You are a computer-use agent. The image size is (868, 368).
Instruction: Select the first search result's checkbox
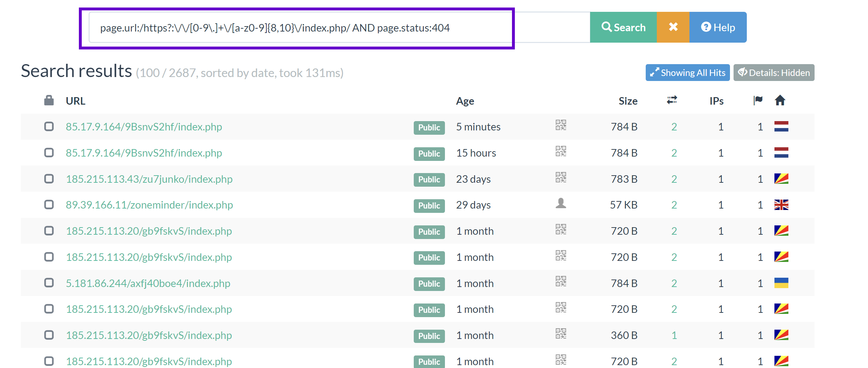tap(49, 126)
